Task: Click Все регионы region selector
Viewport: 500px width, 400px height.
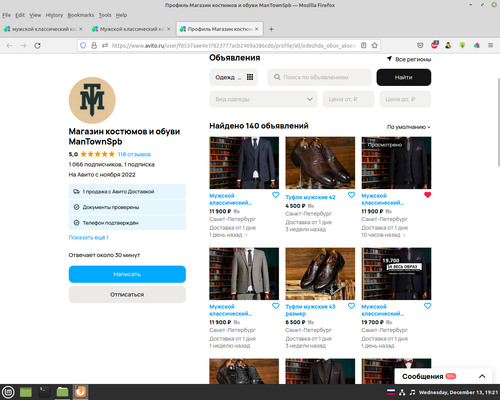Action: [x=413, y=59]
